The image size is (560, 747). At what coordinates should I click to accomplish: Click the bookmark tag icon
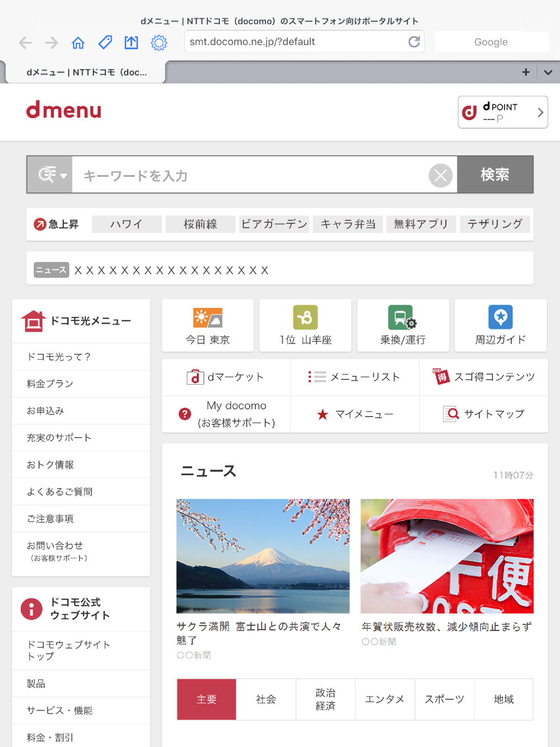105,43
